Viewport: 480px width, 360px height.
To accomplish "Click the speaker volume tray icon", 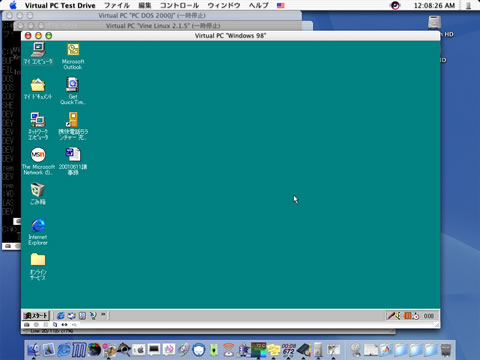I will [398, 316].
